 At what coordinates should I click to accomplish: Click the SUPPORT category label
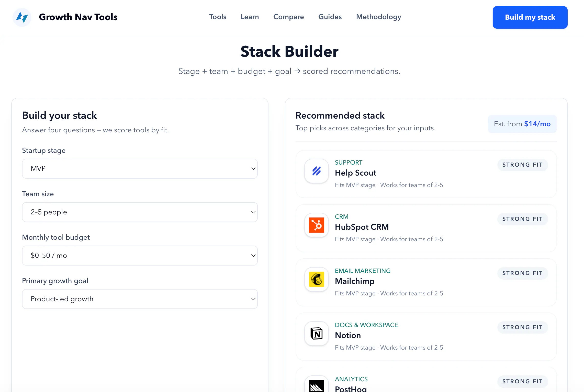349,163
